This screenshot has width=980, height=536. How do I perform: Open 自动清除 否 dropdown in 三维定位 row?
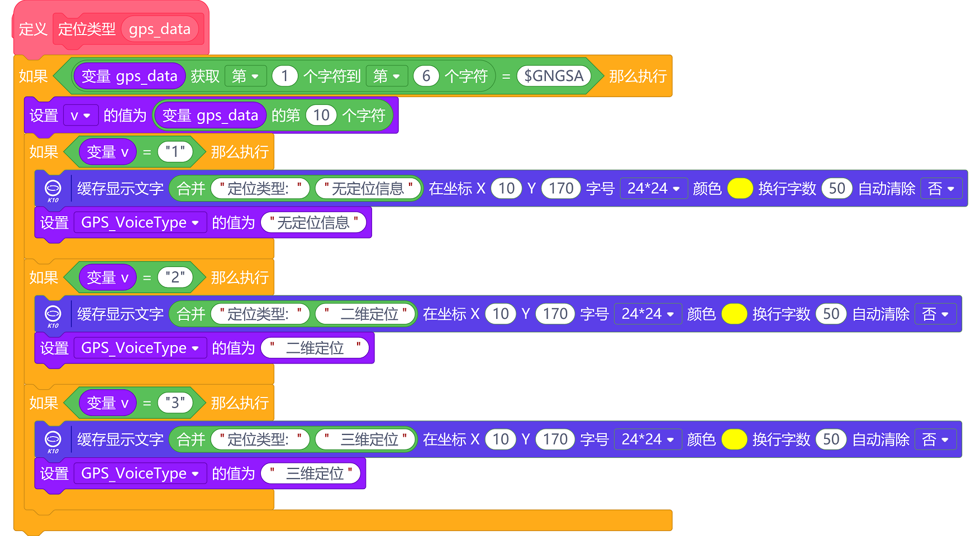pos(936,440)
